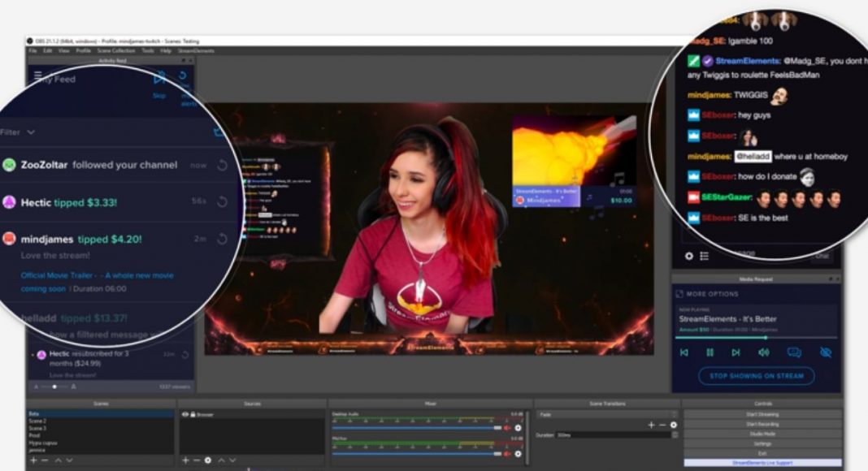Open Mic/Aux mixer settings gear

click(x=519, y=454)
